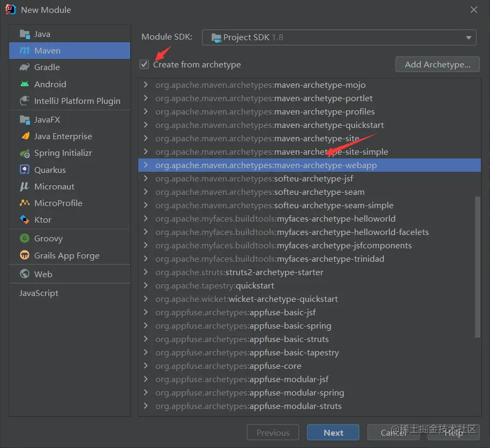This screenshot has width=490, height=448.
Task: Close the New Module dialog
Action: pyautogui.click(x=474, y=10)
